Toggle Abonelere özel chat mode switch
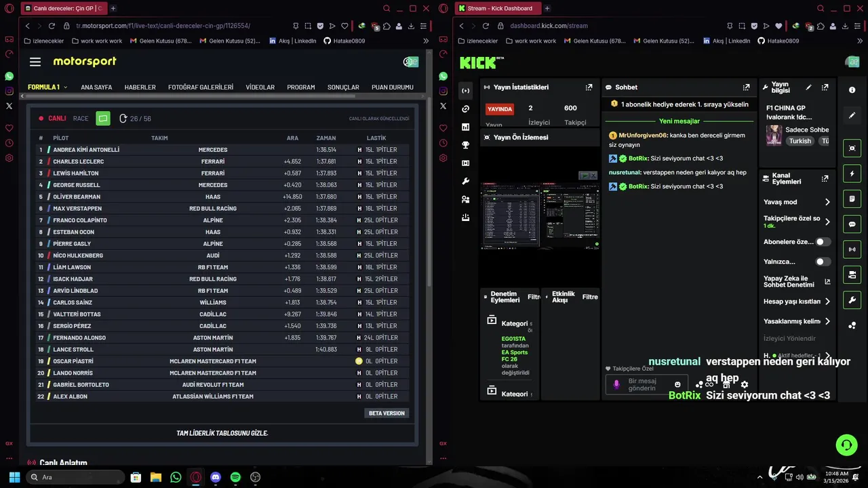The image size is (868, 488). pyautogui.click(x=823, y=242)
